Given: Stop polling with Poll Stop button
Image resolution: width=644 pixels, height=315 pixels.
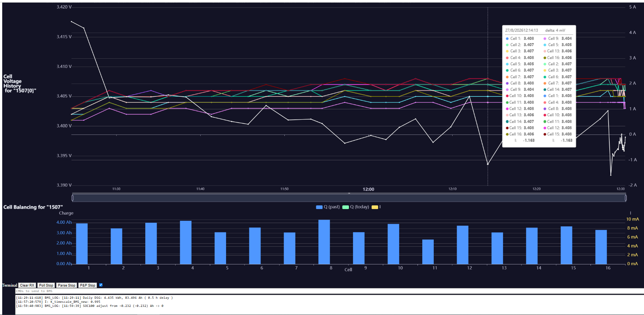Looking at the screenshot, I should click(x=46, y=285).
